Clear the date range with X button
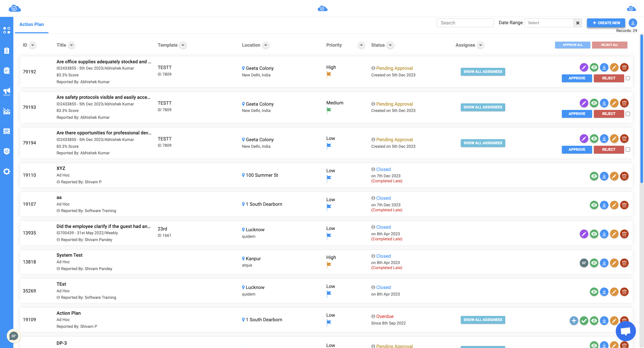Screen dimensions: 644x348 pyautogui.click(x=578, y=23)
